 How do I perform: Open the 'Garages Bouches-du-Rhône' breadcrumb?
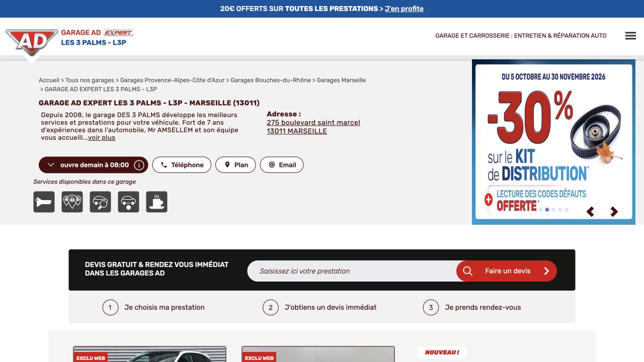click(x=271, y=80)
